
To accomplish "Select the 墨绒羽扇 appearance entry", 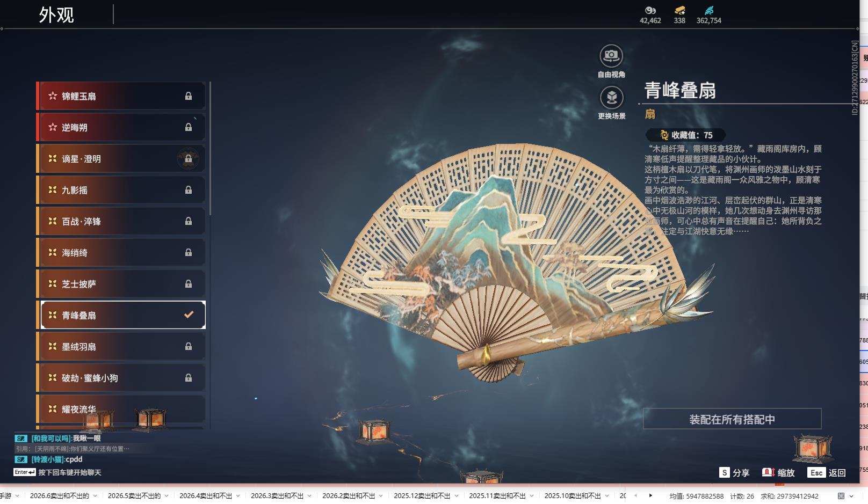I will pos(121,346).
